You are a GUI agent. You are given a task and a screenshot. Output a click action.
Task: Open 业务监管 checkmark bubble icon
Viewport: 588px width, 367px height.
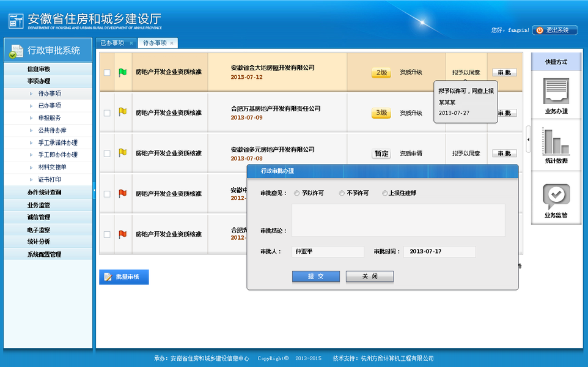tap(556, 196)
